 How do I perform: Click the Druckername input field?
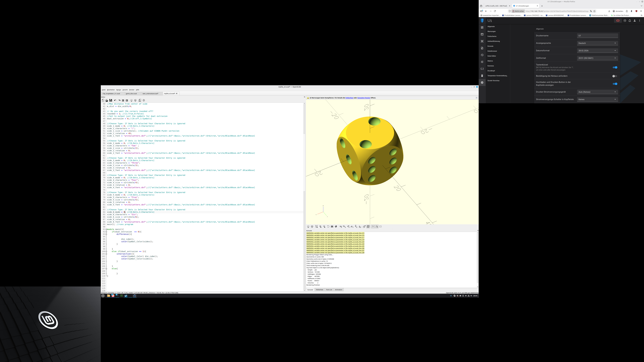coord(597,36)
